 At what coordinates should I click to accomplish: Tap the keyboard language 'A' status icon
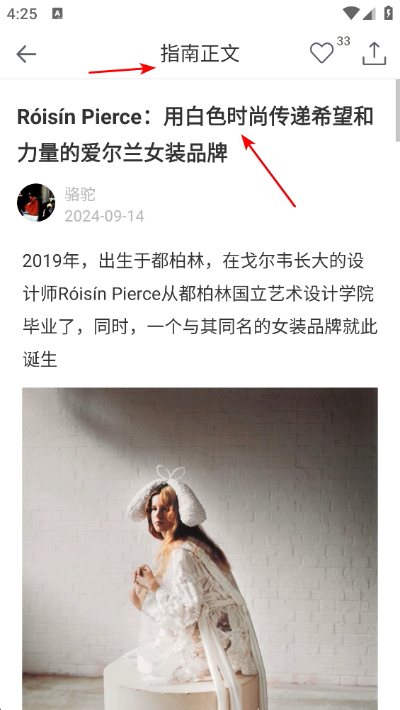[x=58, y=14]
